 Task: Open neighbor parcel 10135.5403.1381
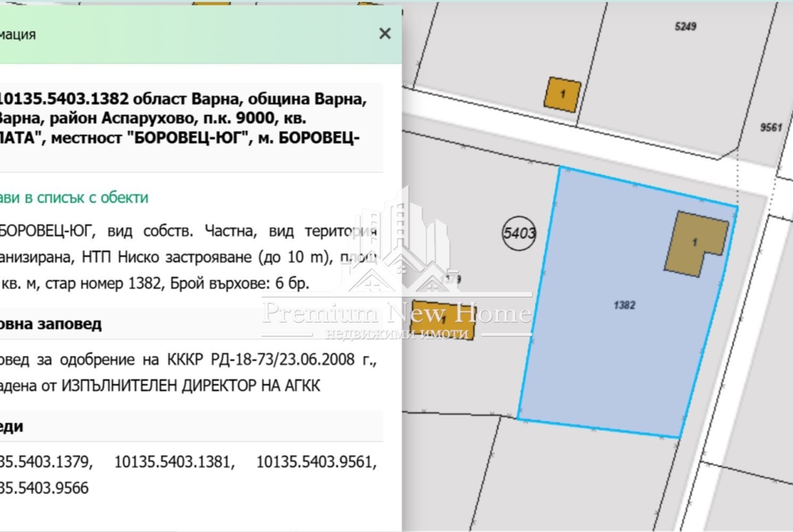click(174, 463)
